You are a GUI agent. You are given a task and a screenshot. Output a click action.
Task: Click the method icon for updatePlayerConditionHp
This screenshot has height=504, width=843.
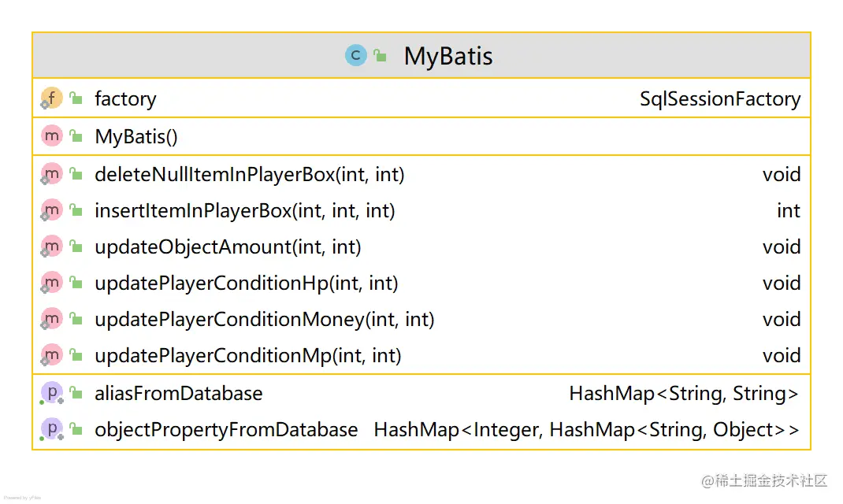click(52, 283)
